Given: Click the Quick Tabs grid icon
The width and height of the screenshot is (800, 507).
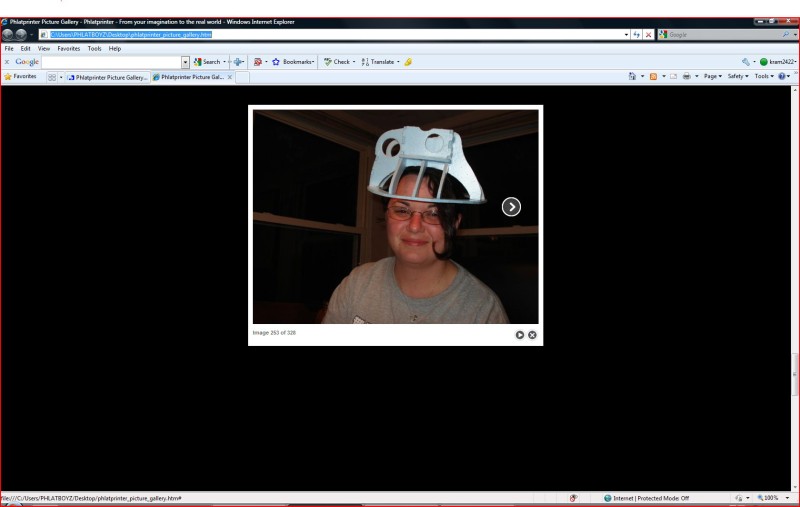Looking at the screenshot, I should (52, 76).
